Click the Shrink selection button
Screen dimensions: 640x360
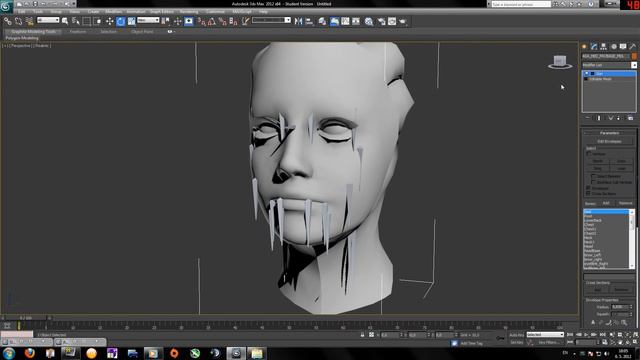598,161
